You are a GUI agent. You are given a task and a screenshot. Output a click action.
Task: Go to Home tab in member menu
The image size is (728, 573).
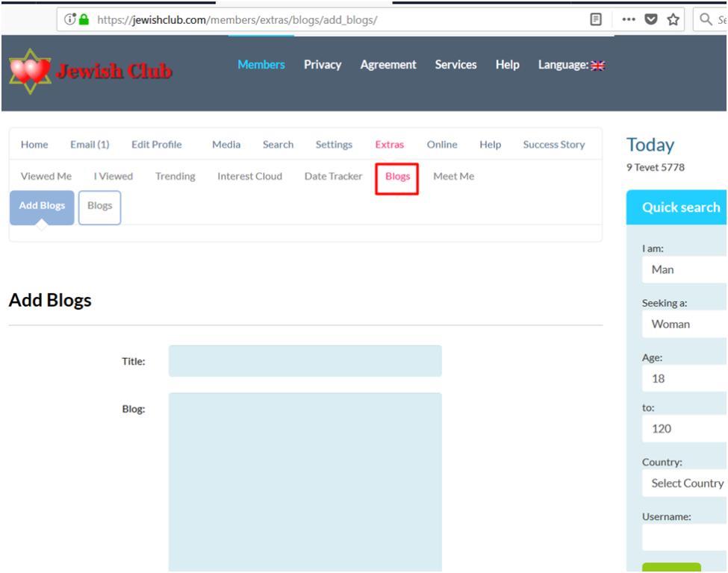(x=34, y=144)
